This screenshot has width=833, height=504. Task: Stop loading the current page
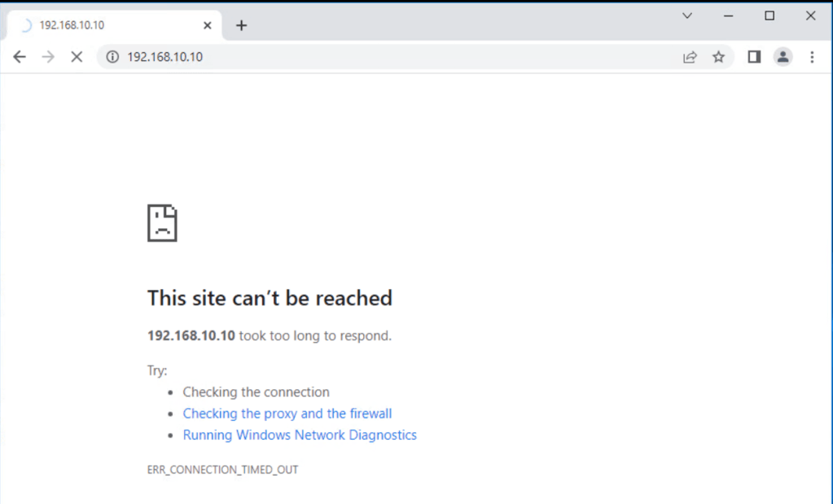77,57
